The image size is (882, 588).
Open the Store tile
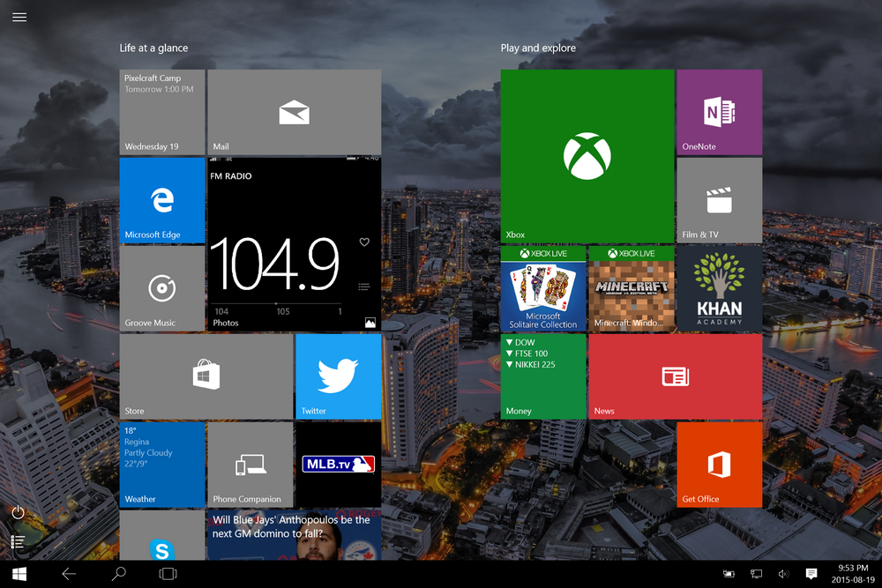tap(206, 376)
